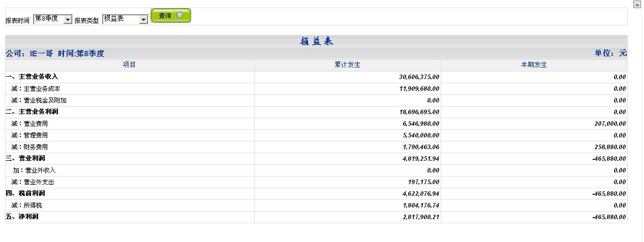This screenshot has height=242, width=644.
Task: Click -465,880.00 in the 税前利润 row
Action: (x=609, y=194)
